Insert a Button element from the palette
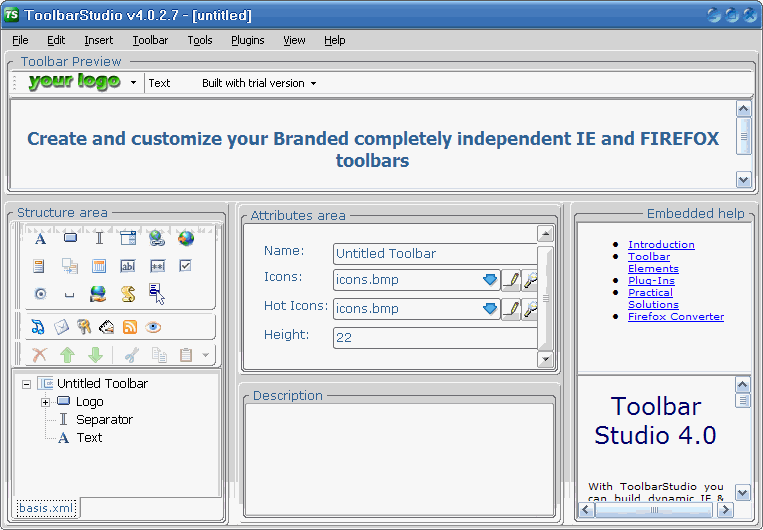Viewport: 763px width, 530px height. click(70, 238)
